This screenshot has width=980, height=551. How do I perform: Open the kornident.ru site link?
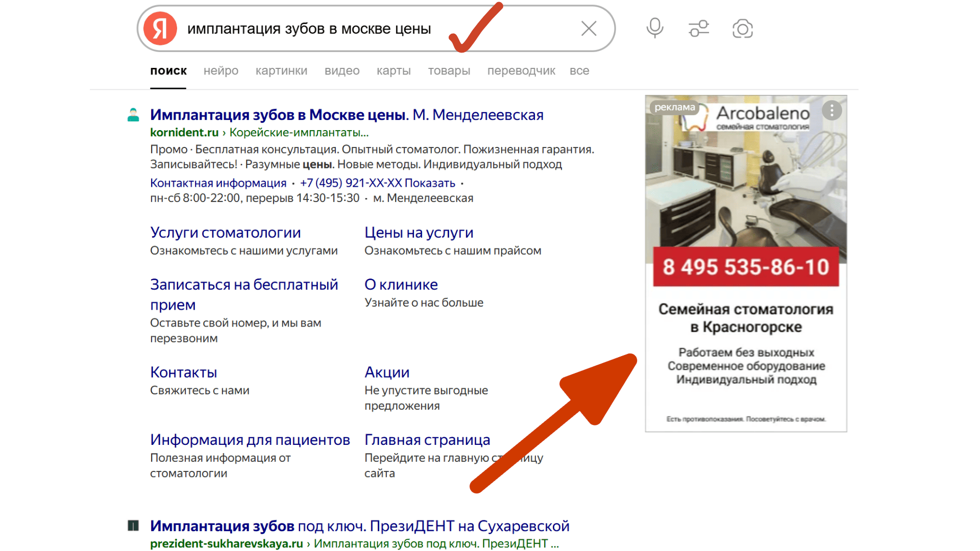[x=184, y=133]
